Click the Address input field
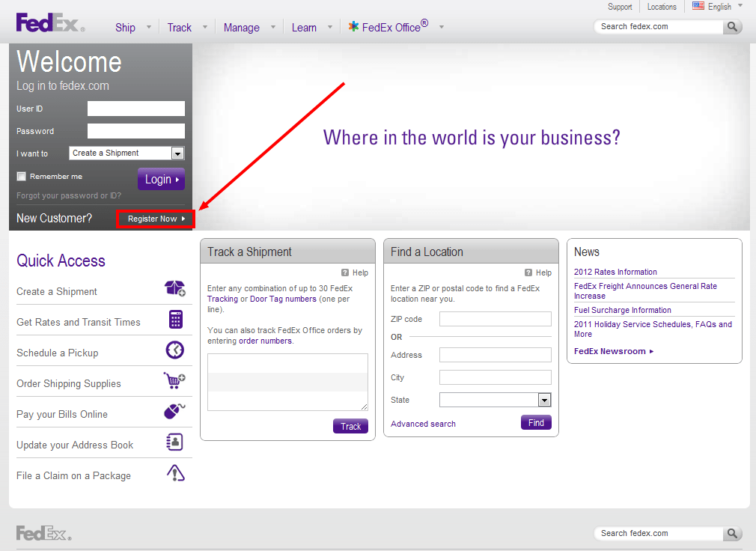Image resolution: width=756 pixels, height=551 pixels. coord(496,355)
